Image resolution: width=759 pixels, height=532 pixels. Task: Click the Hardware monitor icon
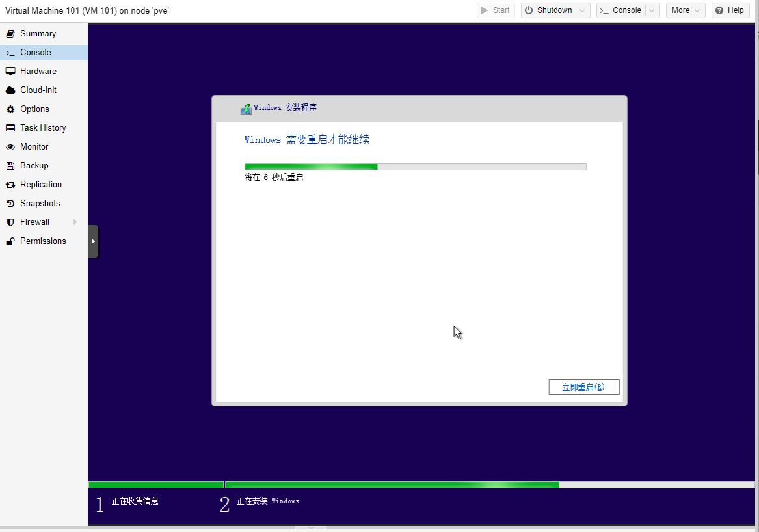point(10,71)
